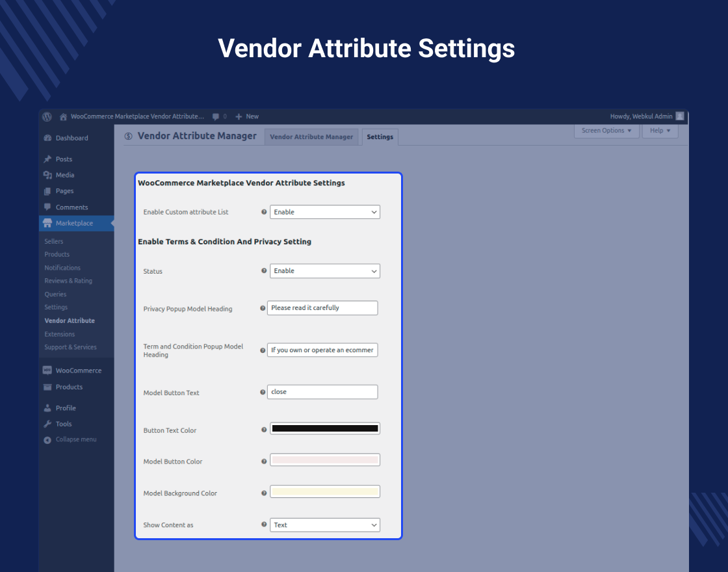728x572 pixels.
Task: Click the Privacy Popup Model Heading field
Action: [322, 308]
